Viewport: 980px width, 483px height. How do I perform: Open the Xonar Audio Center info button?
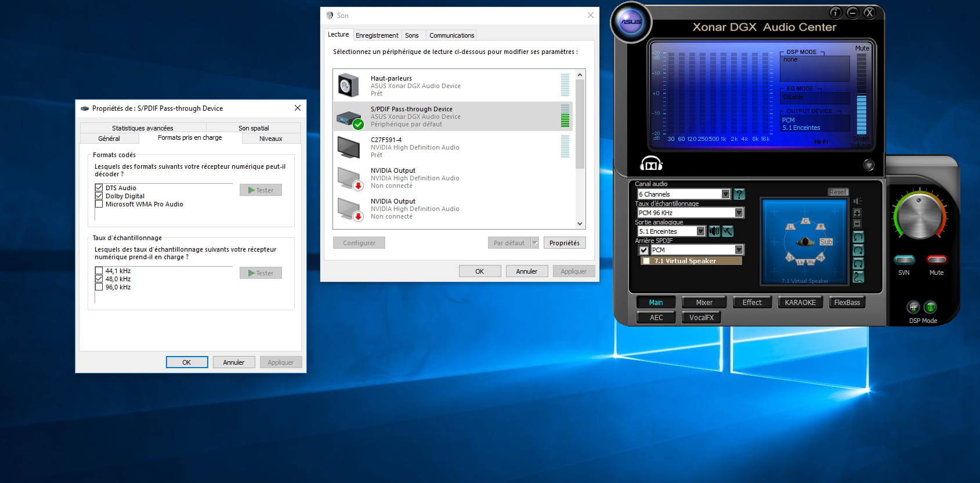pos(836,12)
